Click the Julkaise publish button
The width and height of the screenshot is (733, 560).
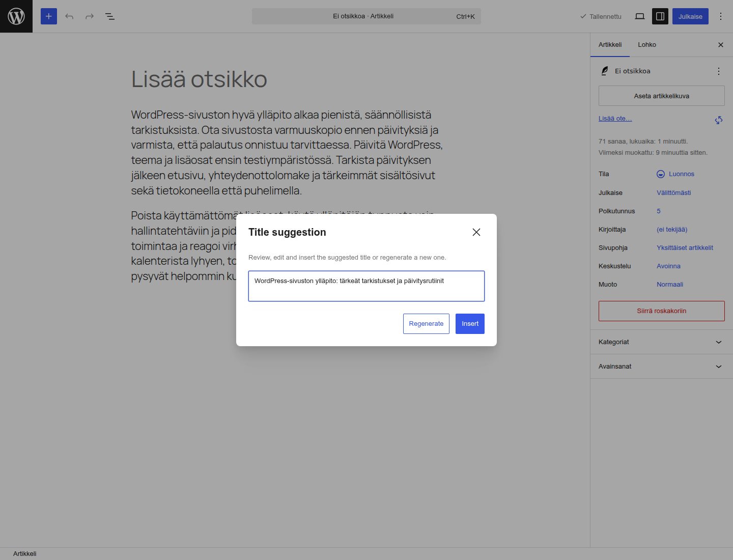pos(690,16)
